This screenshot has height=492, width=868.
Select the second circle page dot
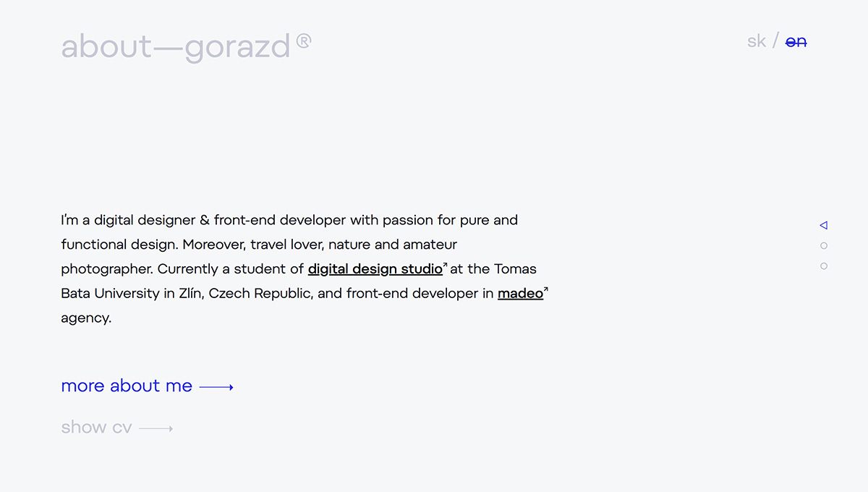click(824, 246)
